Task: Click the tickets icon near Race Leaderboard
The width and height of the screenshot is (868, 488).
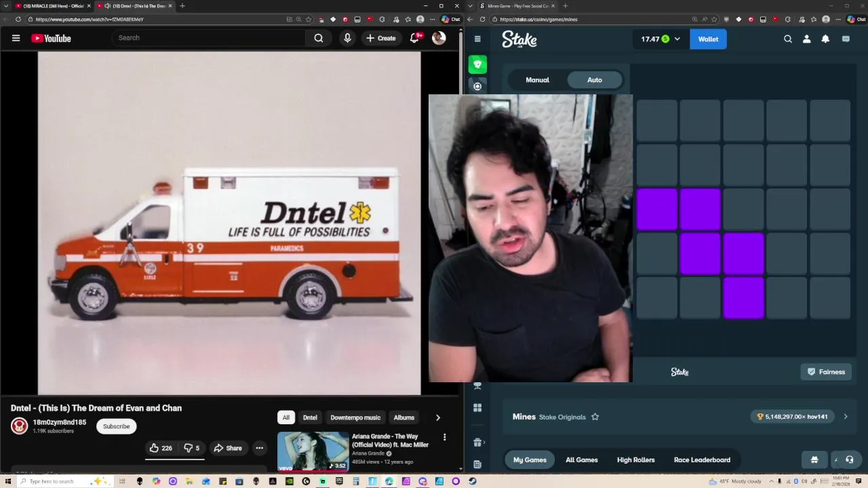Action: click(x=814, y=460)
